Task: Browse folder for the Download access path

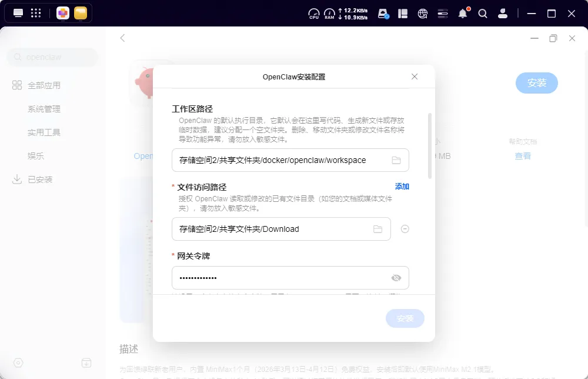Action: click(x=378, y=229)
